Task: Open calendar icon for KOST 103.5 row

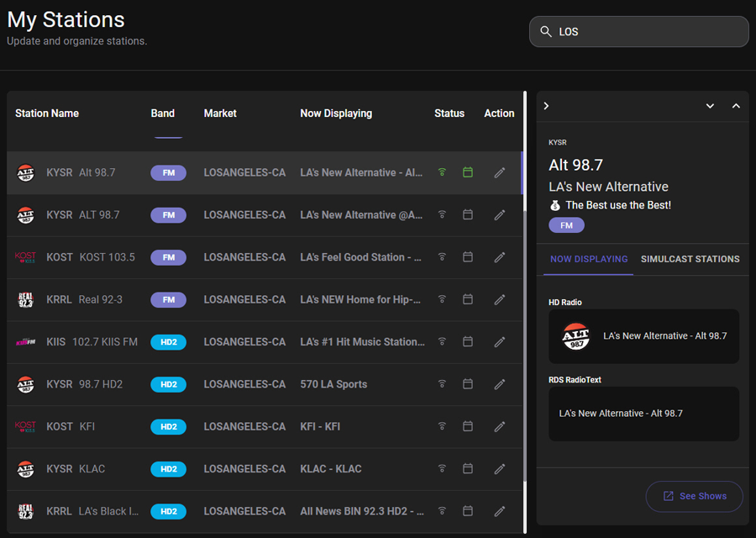Action: pos(468,256)
